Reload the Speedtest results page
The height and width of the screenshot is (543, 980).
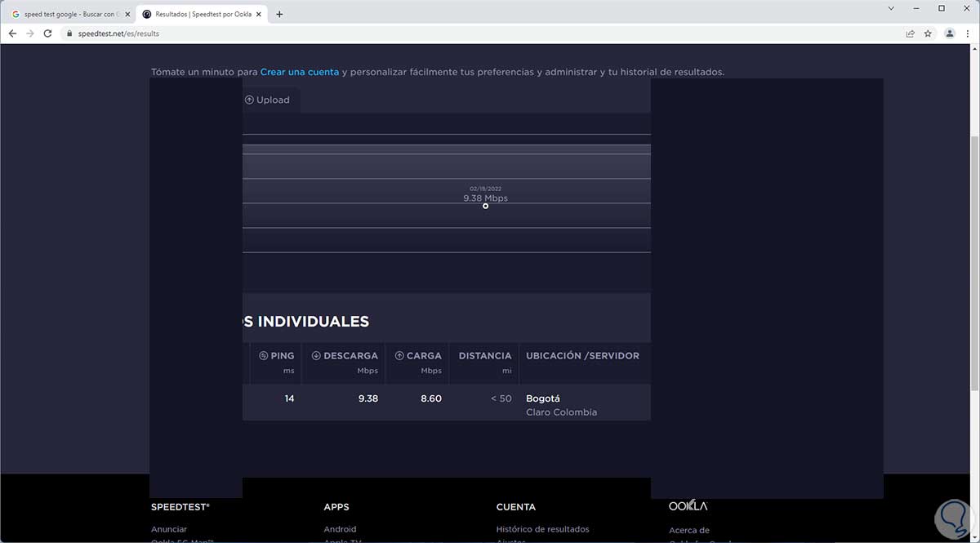pos(48,33)
